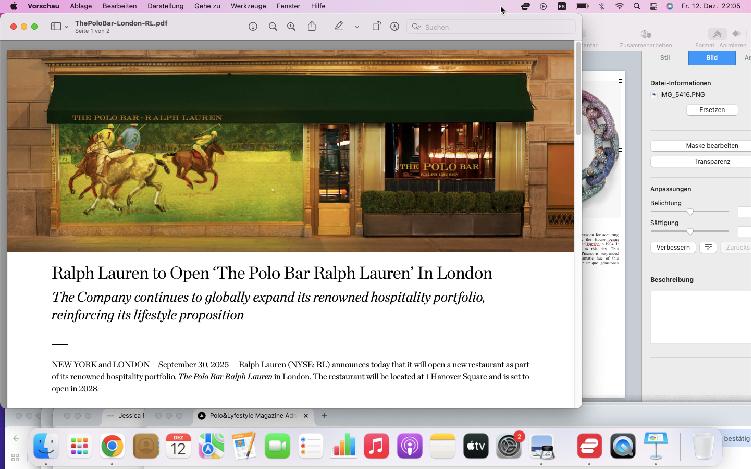Open the sidebar view options chevron
This screenshot has width=751, height=469.
[67, 27]
